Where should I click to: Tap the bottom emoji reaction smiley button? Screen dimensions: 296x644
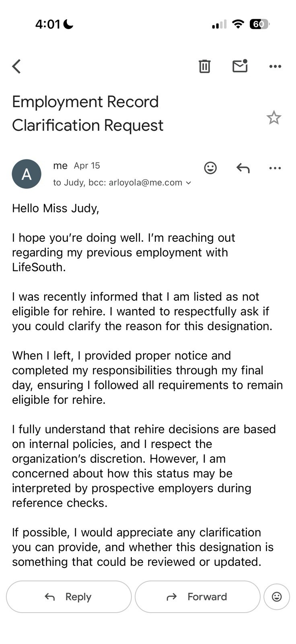click(x=277, y=597)
